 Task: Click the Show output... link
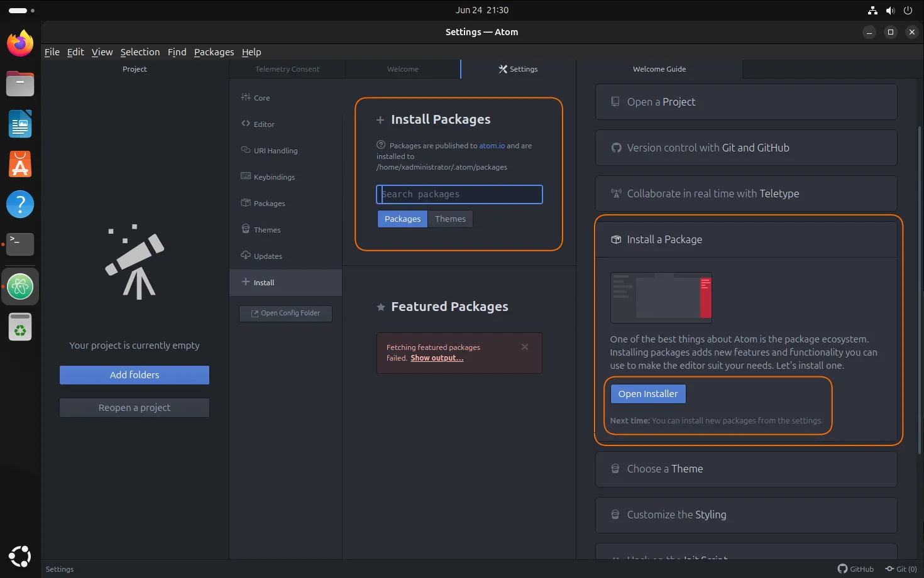437,358
